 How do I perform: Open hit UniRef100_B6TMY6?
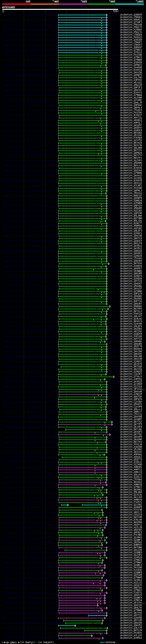131,263
